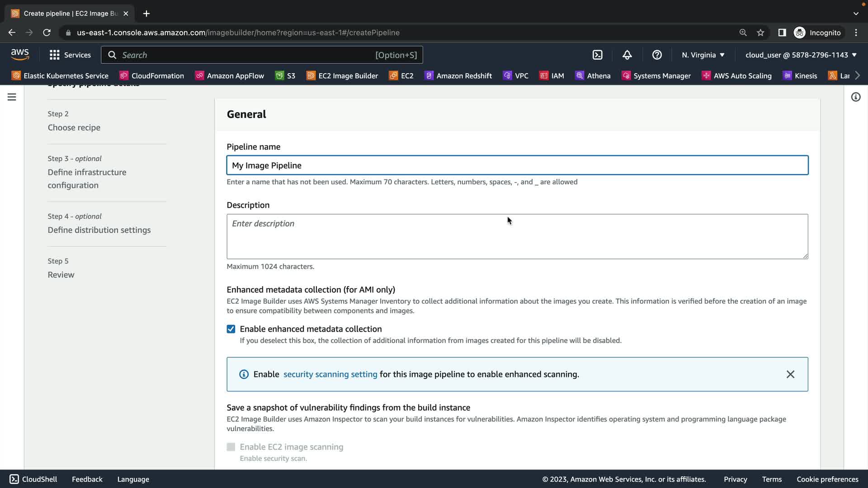Open the cloud_user account dropdown
The width and height of the screenshot is (868, 488).
(x=801, y=55)
